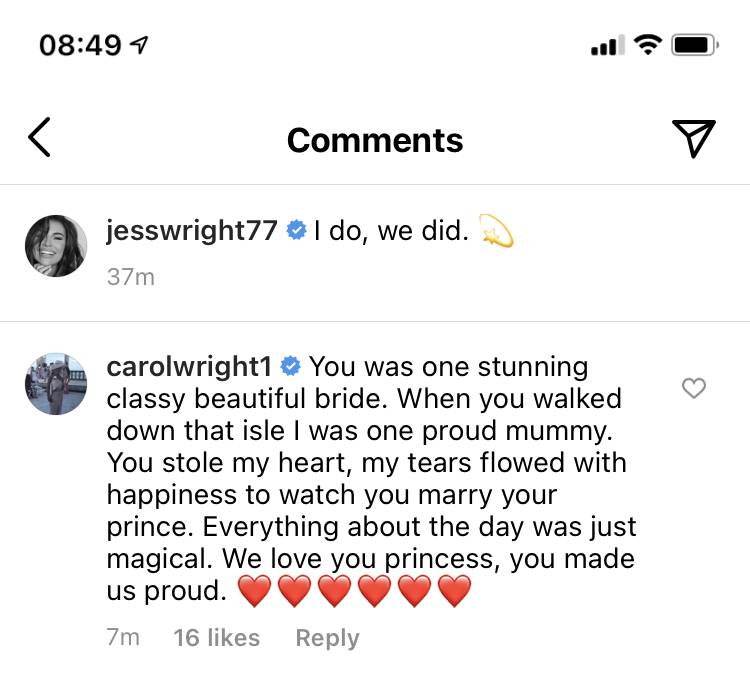Reply to carolwright1's comment
This screenshot has height=691, width=750.
pos(327,638)
